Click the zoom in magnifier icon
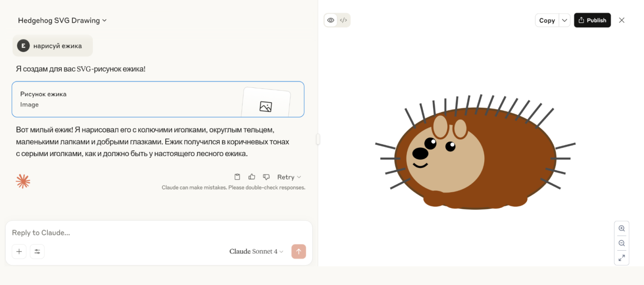The height and width of the screenshot is (285, 644). pos(622,228)
